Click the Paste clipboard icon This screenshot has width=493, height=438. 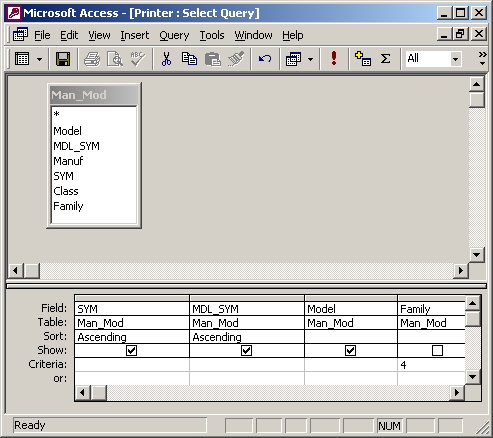[x=213, y=59]
